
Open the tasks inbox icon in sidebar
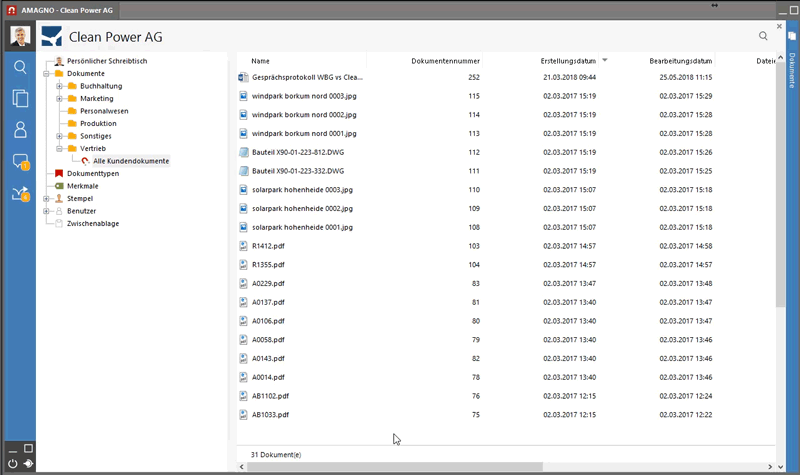[20, 193]
